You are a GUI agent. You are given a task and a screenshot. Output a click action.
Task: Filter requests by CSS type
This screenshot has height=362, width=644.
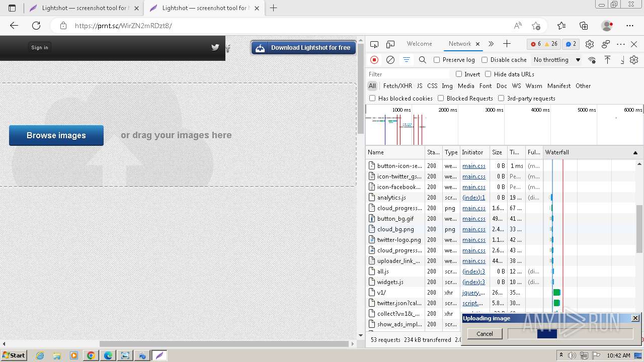click(432, 86)
